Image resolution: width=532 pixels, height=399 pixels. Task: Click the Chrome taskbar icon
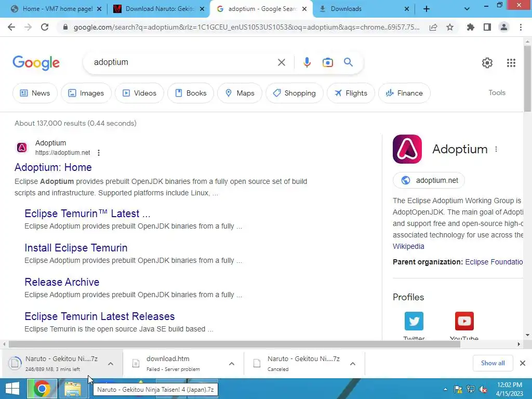42,389
